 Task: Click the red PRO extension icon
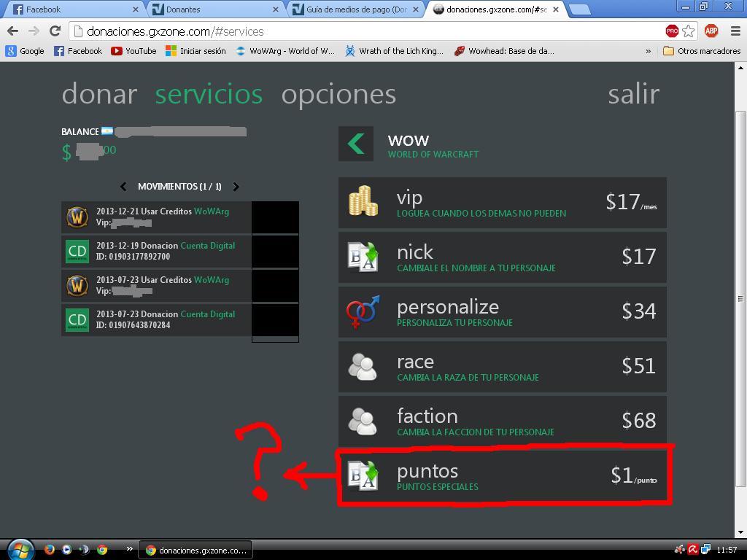(x=672, y=31)
